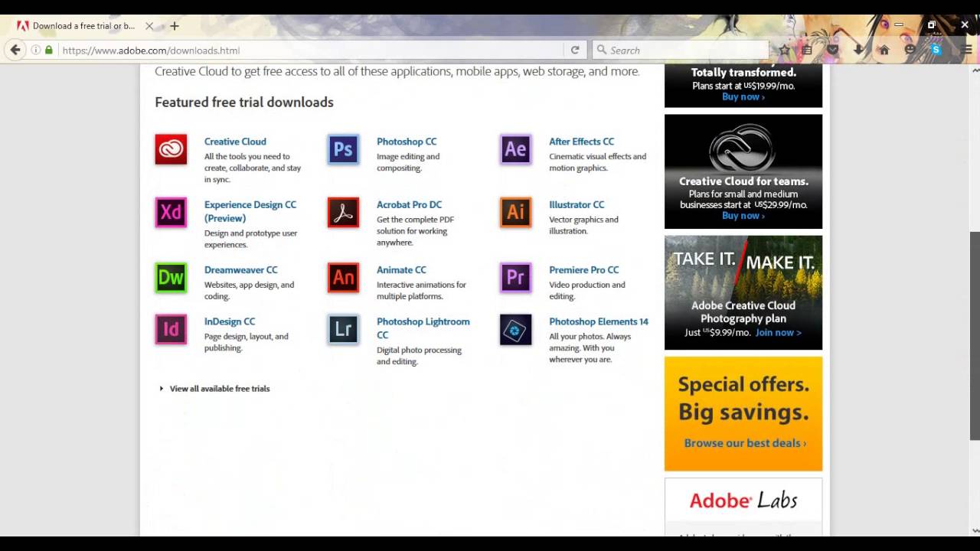980x551 pixels.
Task: Click the Acrobat Pro DC icon
Action: (343, 212)
